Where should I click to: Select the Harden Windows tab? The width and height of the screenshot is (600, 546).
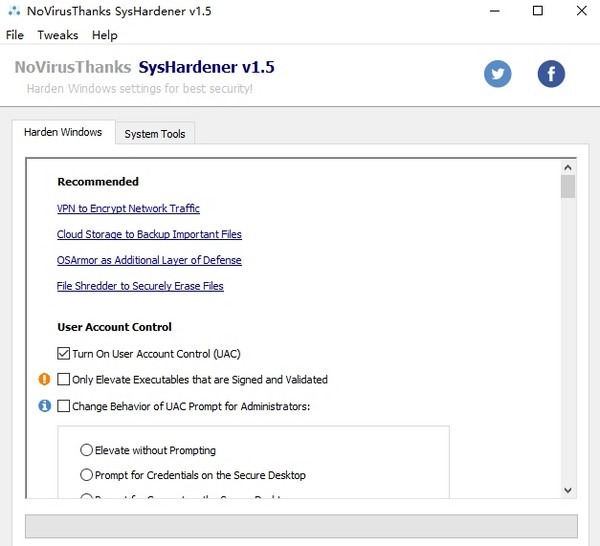63,133
